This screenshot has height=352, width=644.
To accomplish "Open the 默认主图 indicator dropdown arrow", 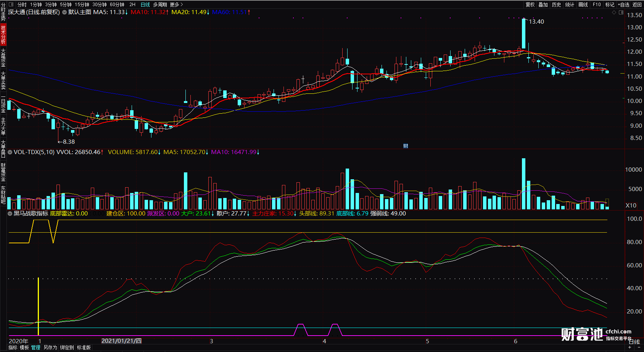I will point(64,12).
